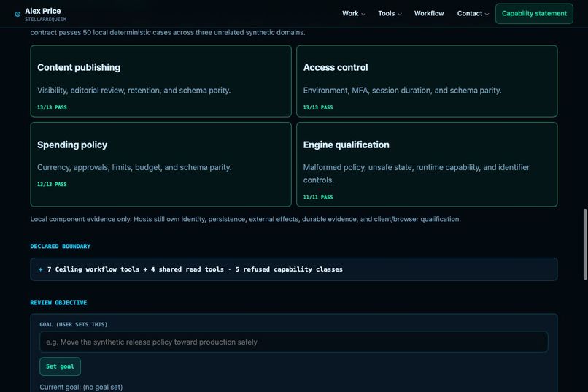Select the Access control card
588x392 pixels.
point(427,81)
